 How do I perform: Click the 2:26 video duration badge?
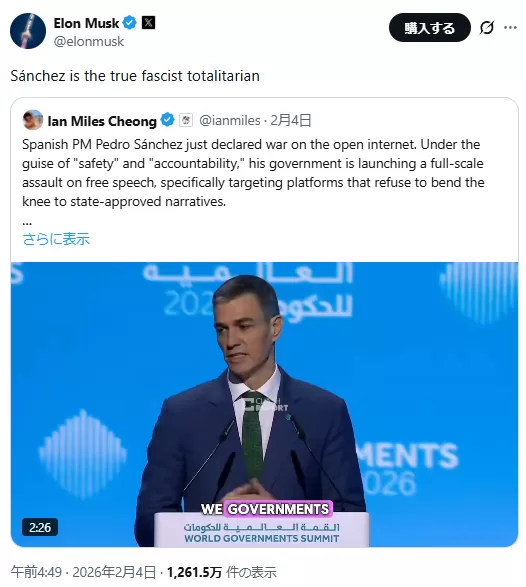pos(40,527)
